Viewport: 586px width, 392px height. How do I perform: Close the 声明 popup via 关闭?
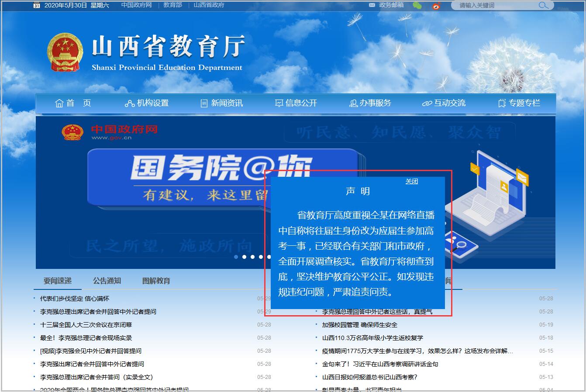pos(412,182)
